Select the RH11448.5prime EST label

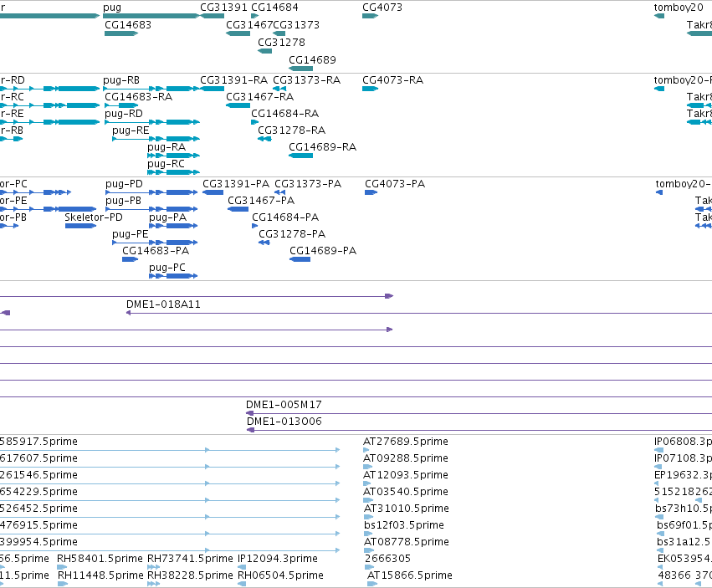pos(100,575)
